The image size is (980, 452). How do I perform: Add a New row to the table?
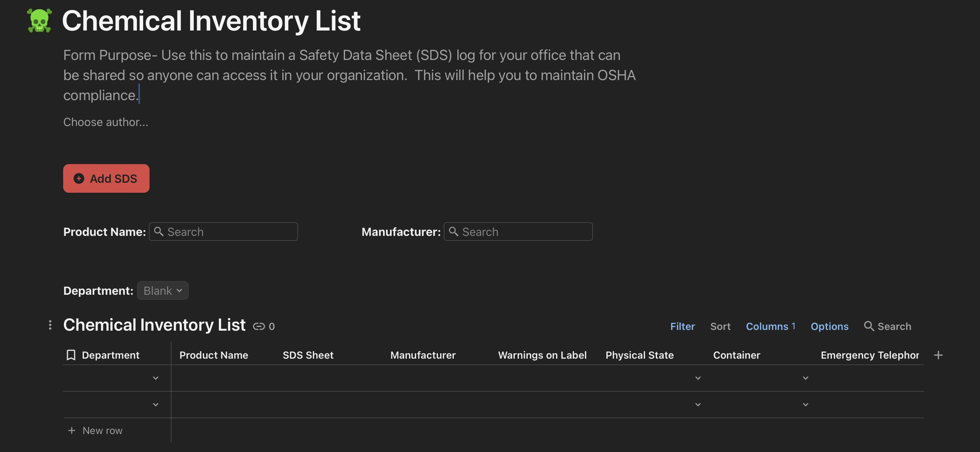[95, 430]
